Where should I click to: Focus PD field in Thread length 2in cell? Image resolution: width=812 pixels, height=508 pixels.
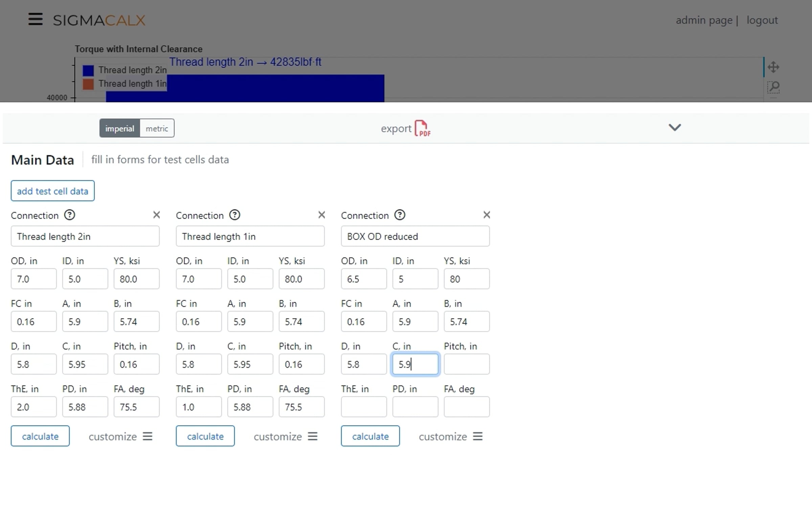(x=85, y=407)
